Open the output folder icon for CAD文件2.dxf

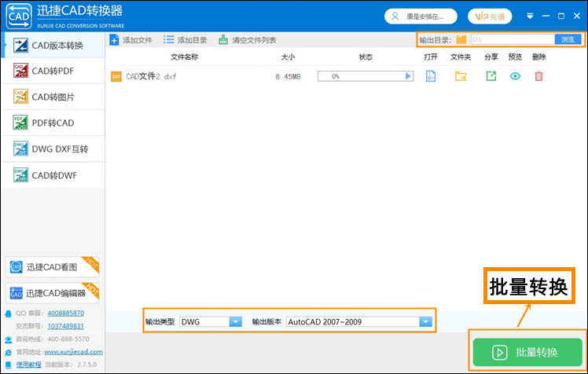(x=461, y=76)
